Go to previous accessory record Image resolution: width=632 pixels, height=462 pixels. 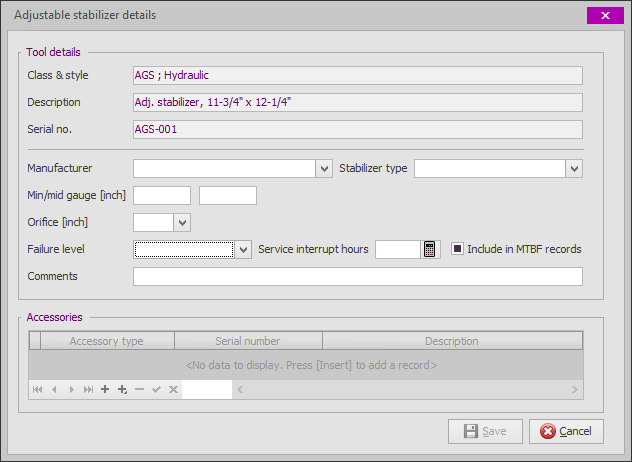coord(54,389)
